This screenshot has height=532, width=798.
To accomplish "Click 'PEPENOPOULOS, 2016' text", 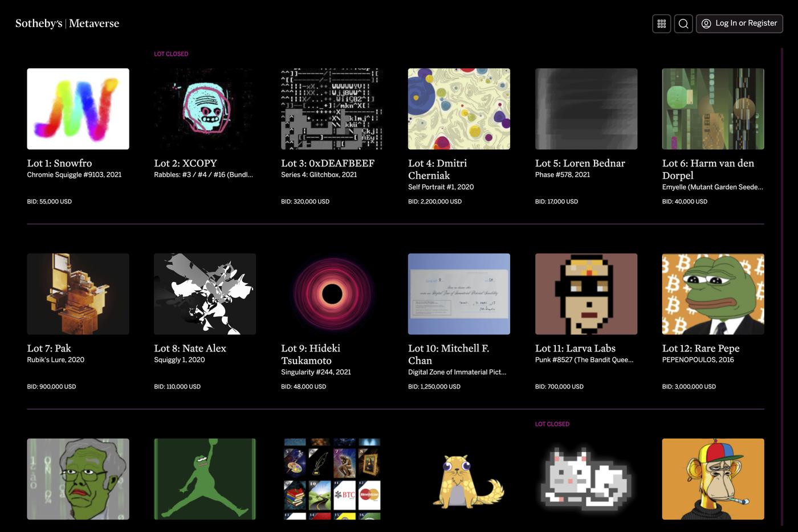I will (698, 360).
